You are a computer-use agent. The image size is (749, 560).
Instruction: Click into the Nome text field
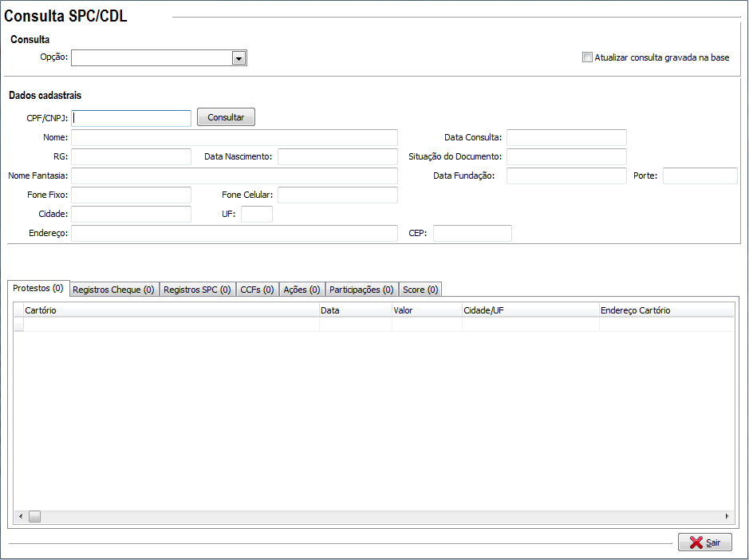pyautogui.click(x=234, y=138)
